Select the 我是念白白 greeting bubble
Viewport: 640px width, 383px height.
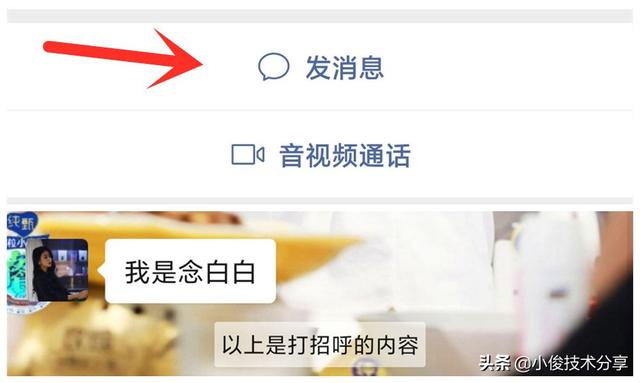point(190,271)
